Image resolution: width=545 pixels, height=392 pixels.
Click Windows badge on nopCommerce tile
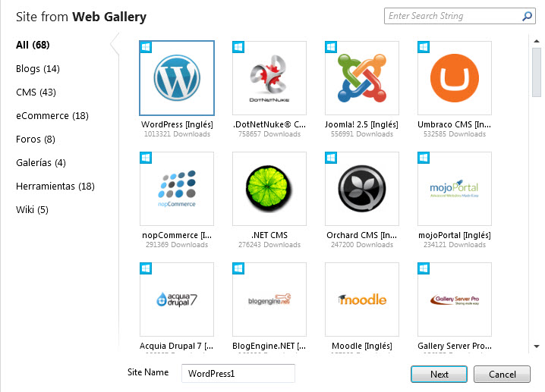(x=146, y=158)
